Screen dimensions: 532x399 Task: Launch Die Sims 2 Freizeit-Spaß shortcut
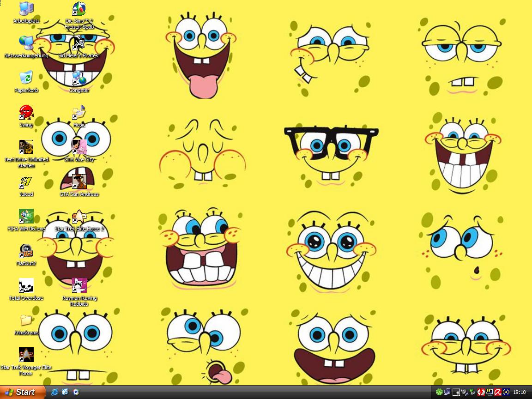(79, 9)
